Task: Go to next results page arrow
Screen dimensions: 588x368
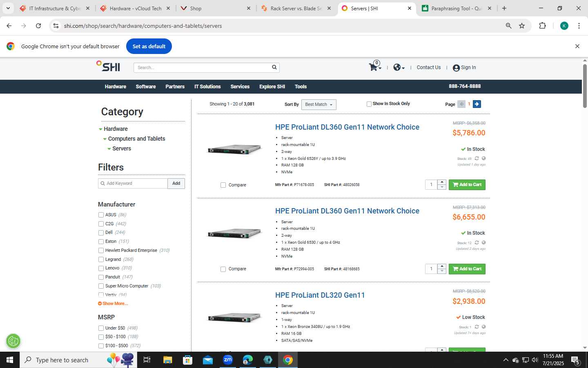Action: point(477,104)
